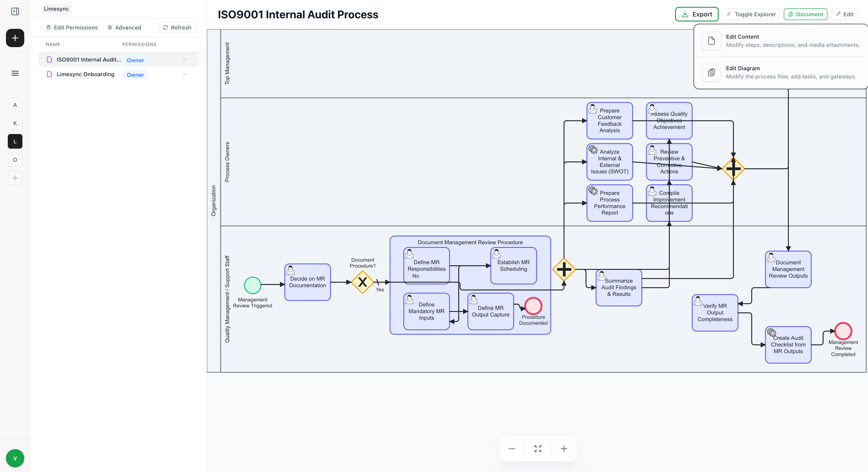
Task: Open options menu for Limesync Onboarding
Action: point(184,74)
